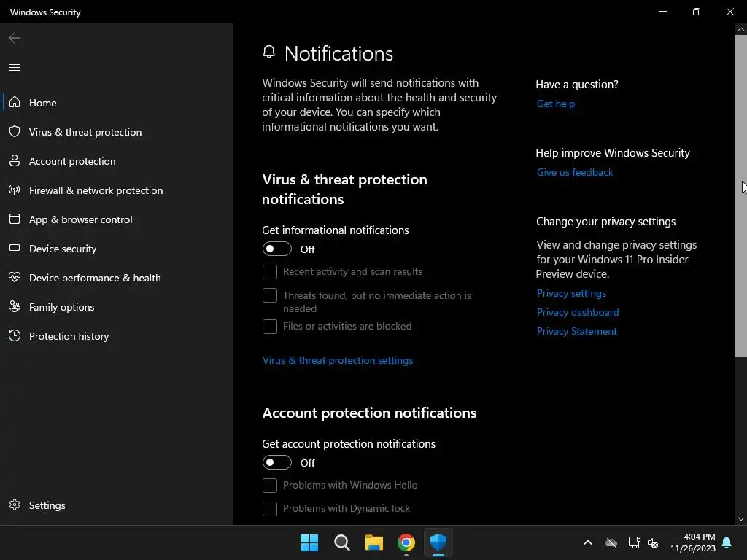Click Give us feedback link
This screenshot has height=560, width=747.
575,172
